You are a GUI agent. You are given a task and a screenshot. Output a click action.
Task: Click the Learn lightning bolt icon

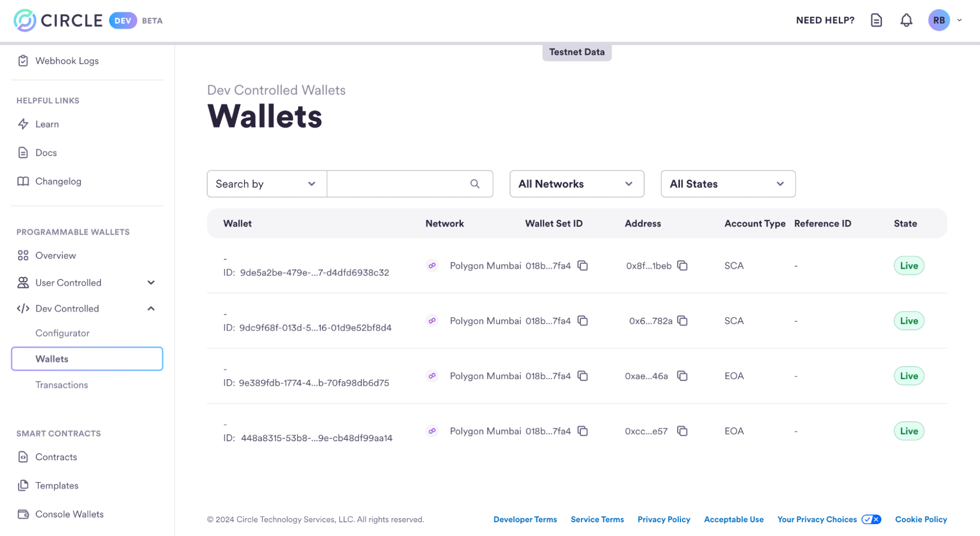click(x=23, y=124)
